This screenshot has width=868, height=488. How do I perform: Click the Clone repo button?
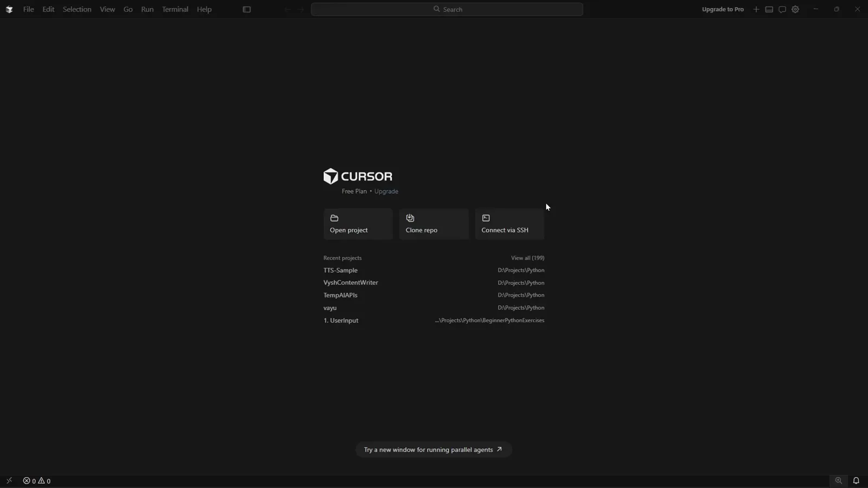434,224
